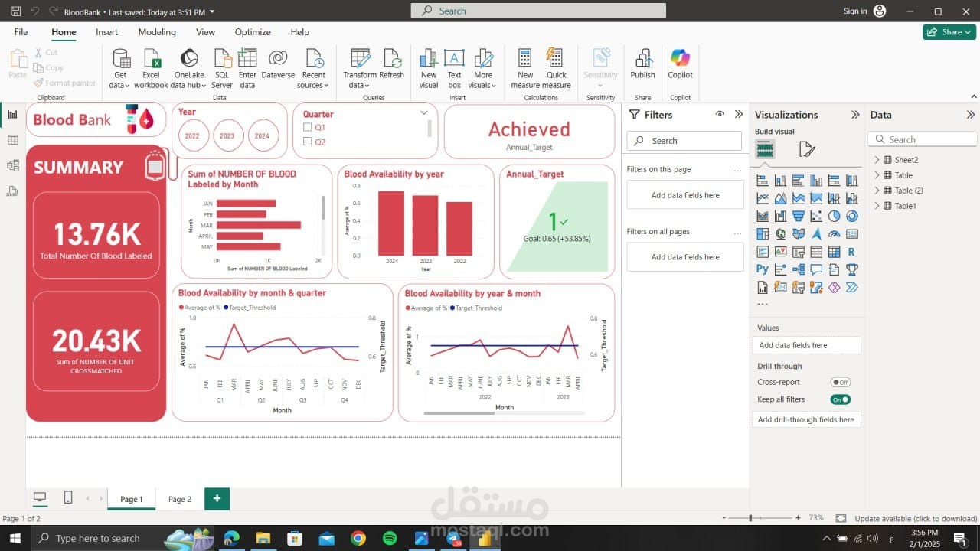Image resolution: width=980 pixels, height=551 pixels.
Task: Select the R script visual
Action: tap(851, 252)
